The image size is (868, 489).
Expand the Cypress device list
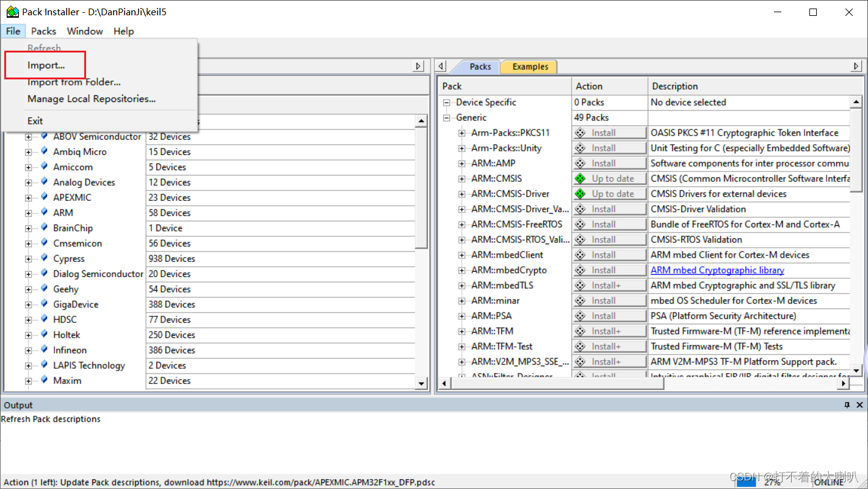28,259
